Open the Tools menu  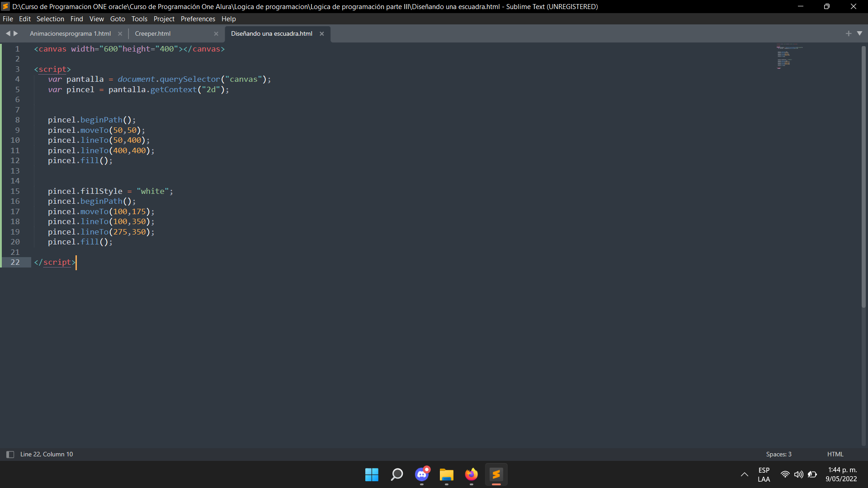(139, 19)
